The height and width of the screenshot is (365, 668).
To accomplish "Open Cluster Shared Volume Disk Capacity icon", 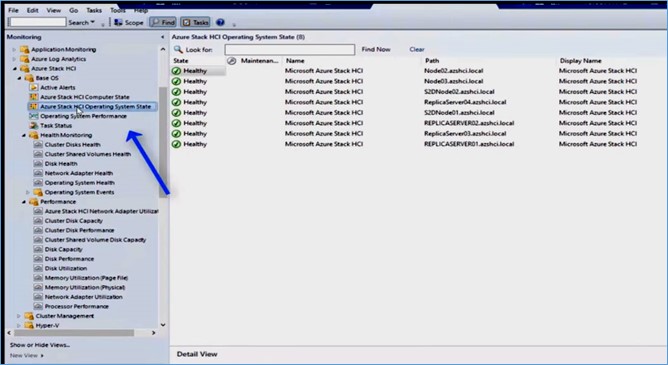I will point(38,240).
